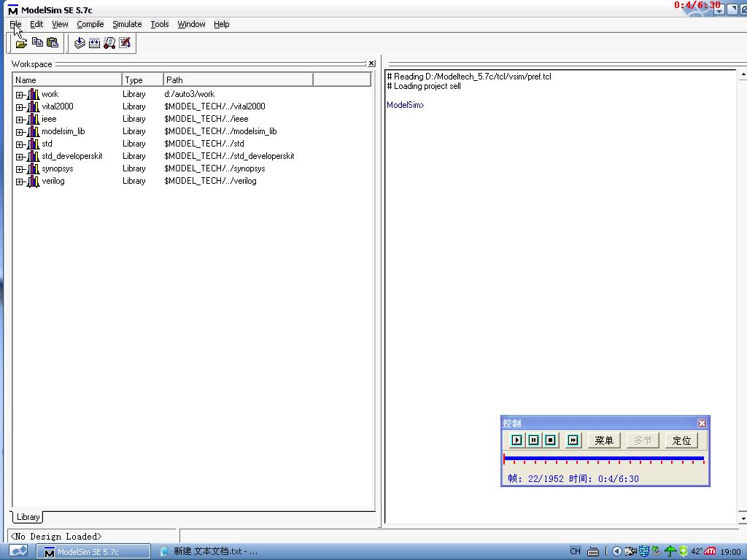Expand the std_developerskit library node
The image size is (747, 560).
pos(19,157)
